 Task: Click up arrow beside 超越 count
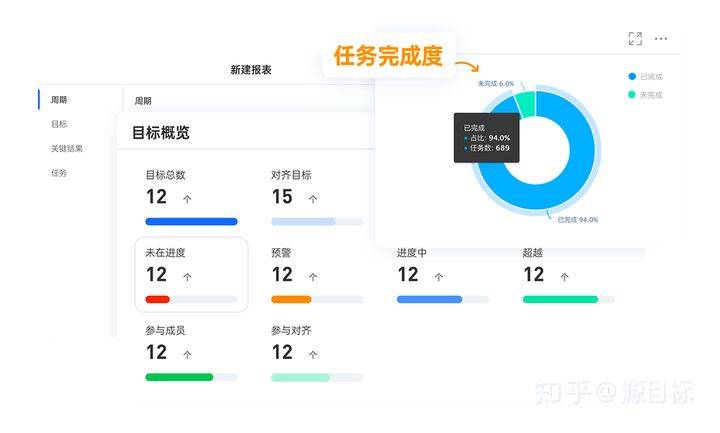click(564, 277)
